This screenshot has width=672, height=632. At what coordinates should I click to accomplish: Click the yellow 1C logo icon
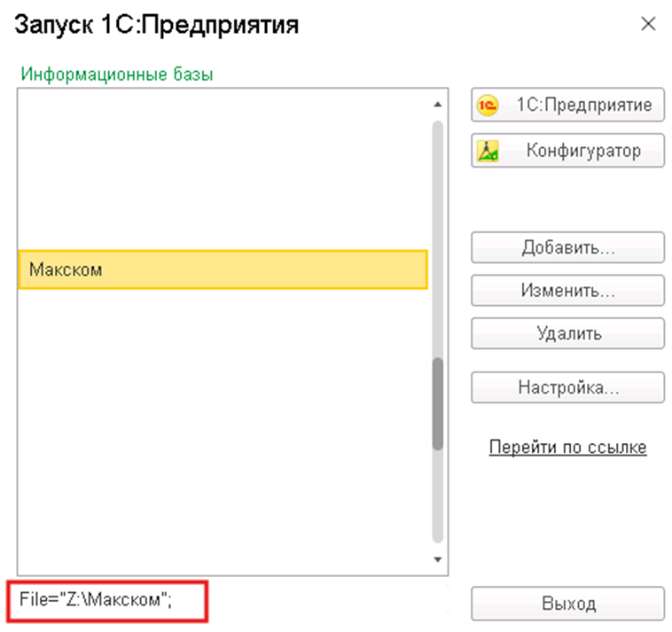488,105
